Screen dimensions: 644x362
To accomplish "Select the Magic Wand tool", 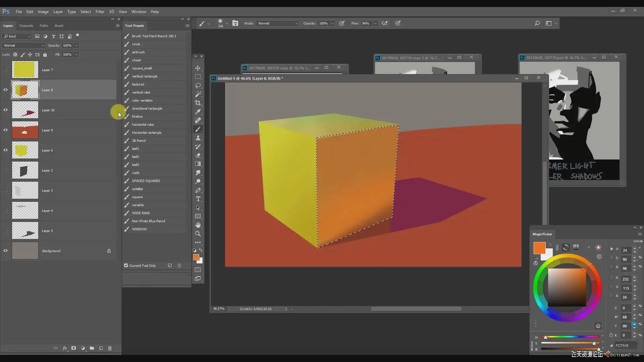I will 198,94.
